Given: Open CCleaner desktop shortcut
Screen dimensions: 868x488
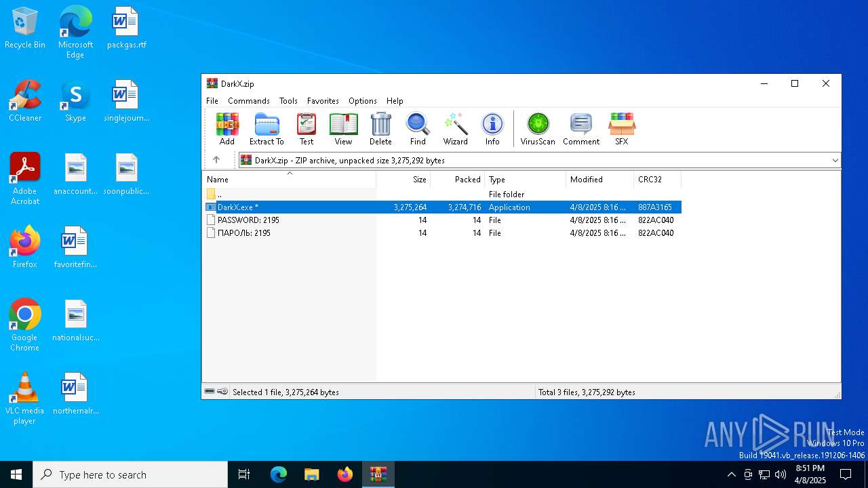Looking at the screenshot, I should coord(25,101).
